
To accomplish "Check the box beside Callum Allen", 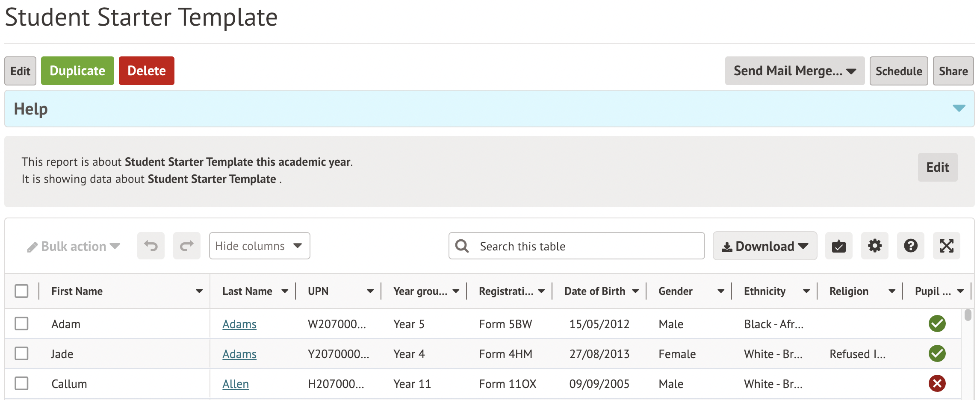I will click(21, 383).
